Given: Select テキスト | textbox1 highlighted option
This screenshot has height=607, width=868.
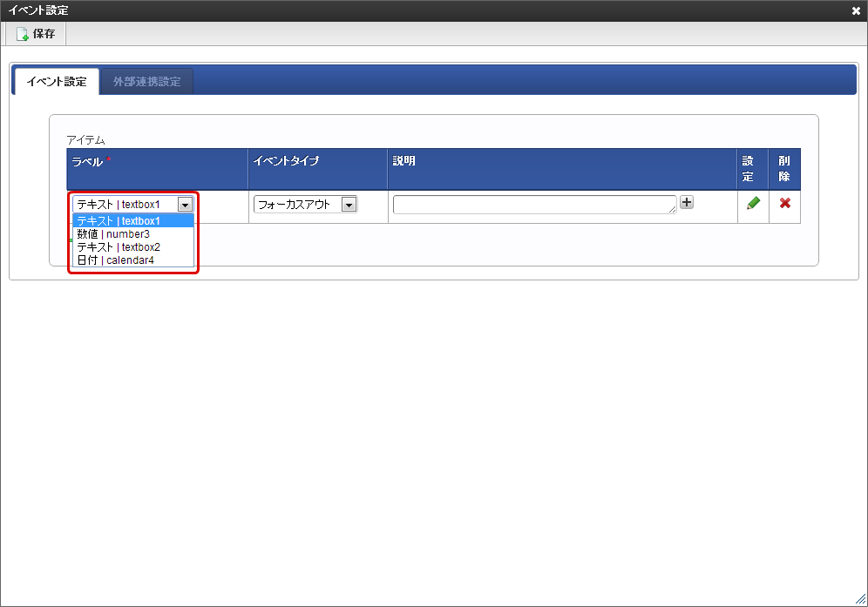Looking at the screenshot, I should [132, 221].
